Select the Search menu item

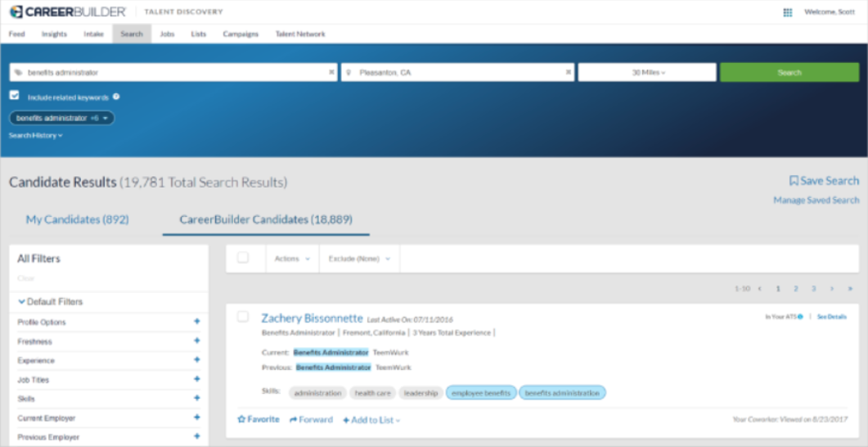tap(132, 34)
